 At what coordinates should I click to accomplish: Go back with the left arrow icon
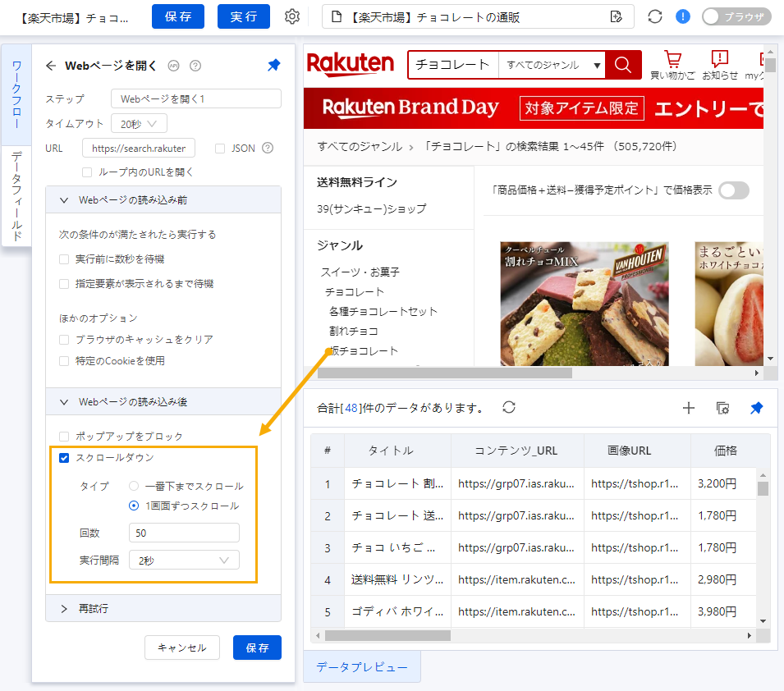point(51,66)
